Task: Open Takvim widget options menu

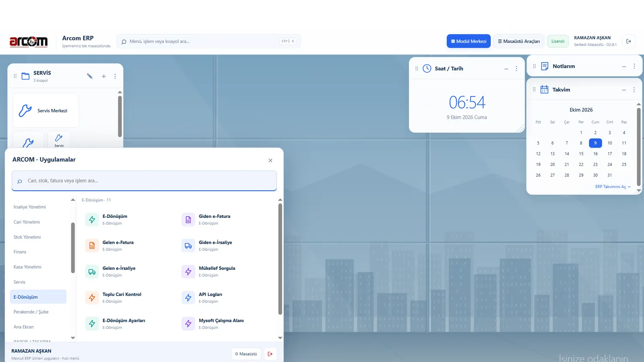Action: point(634,90)
